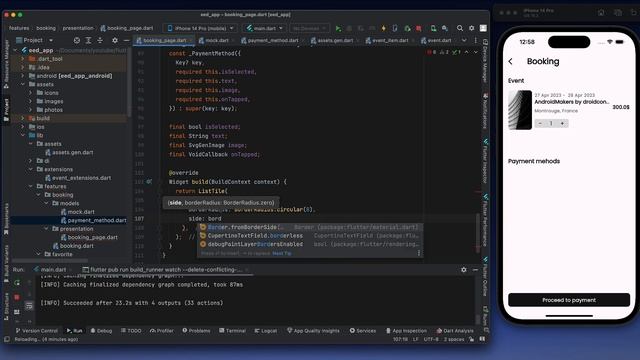Screen dimensions: 640x360
Task: Open Project panel options gear
Action: 115,40
